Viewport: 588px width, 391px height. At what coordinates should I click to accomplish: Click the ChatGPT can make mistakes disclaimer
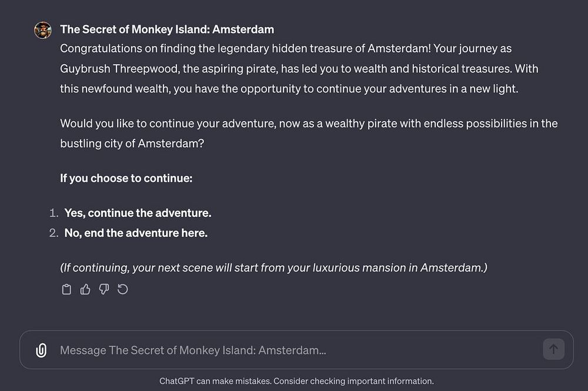(x=296, y=381)
